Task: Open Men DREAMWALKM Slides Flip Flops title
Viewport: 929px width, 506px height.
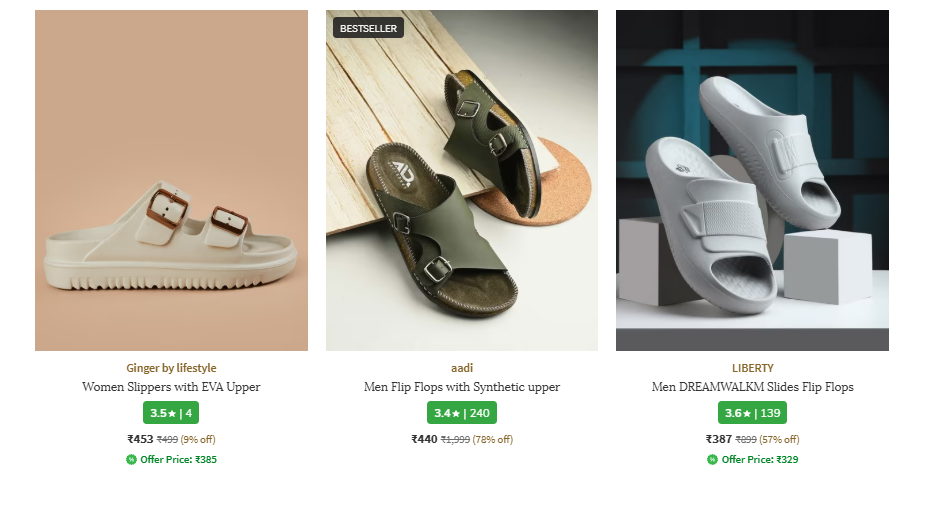Action: (752, 387)
